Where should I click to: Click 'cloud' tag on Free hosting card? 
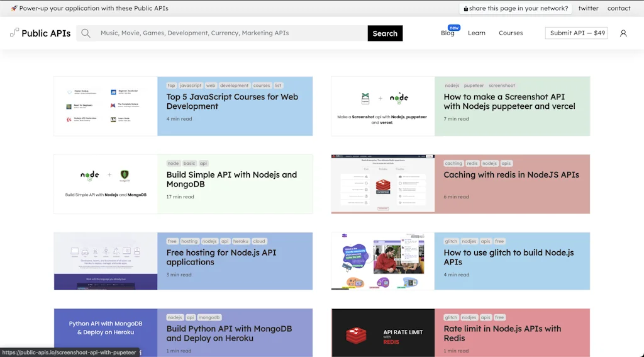coord(259,241)
